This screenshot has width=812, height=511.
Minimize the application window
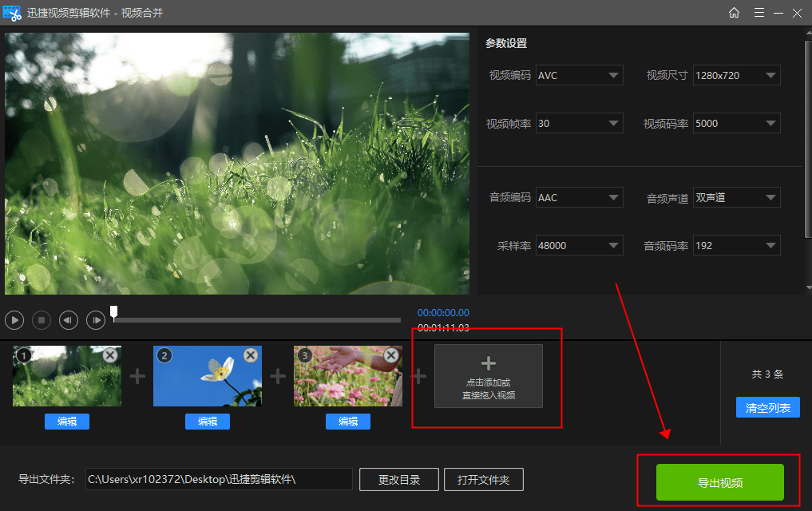[778, 13]
